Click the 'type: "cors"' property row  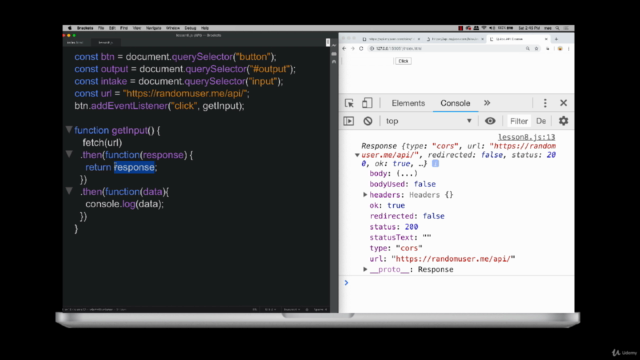(x=396, y=248)
